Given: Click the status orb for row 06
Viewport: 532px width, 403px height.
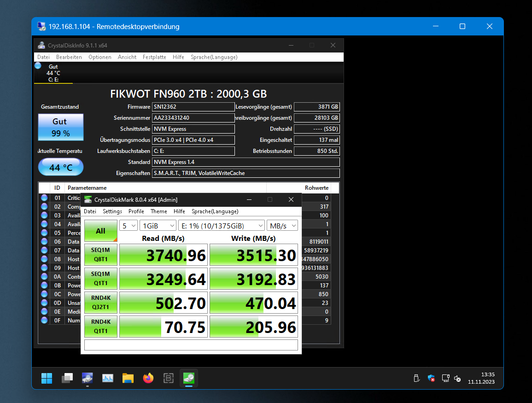Looking at the screenshot, I should 44,241.
